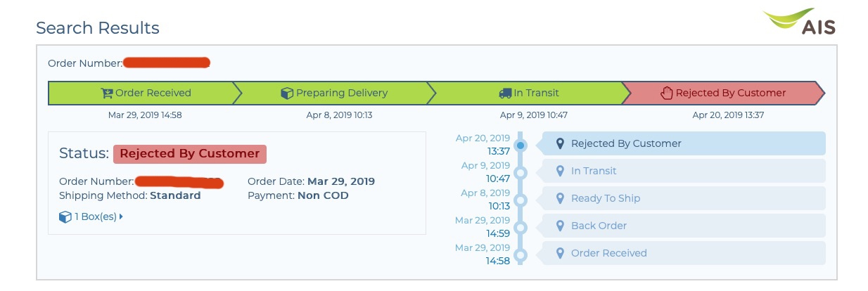Expand the 1 Box(es) arrow
Viewport: 868px width, 291px height.
click(121, 217)
